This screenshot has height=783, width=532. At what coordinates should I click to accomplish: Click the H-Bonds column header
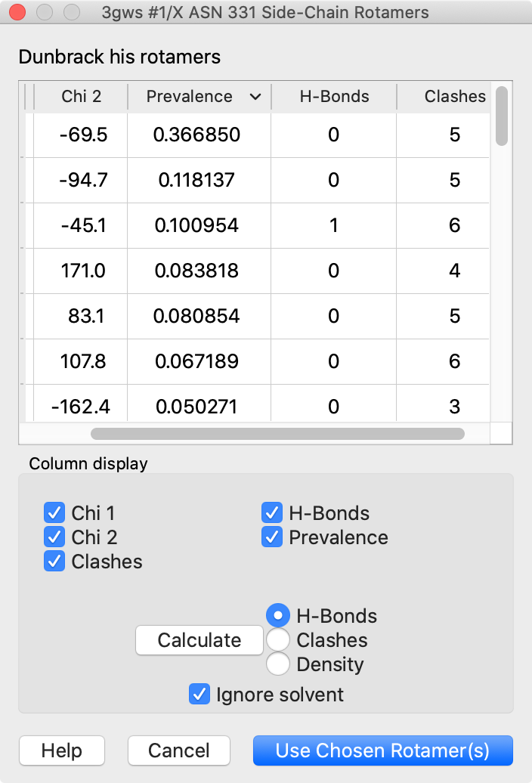333,97
